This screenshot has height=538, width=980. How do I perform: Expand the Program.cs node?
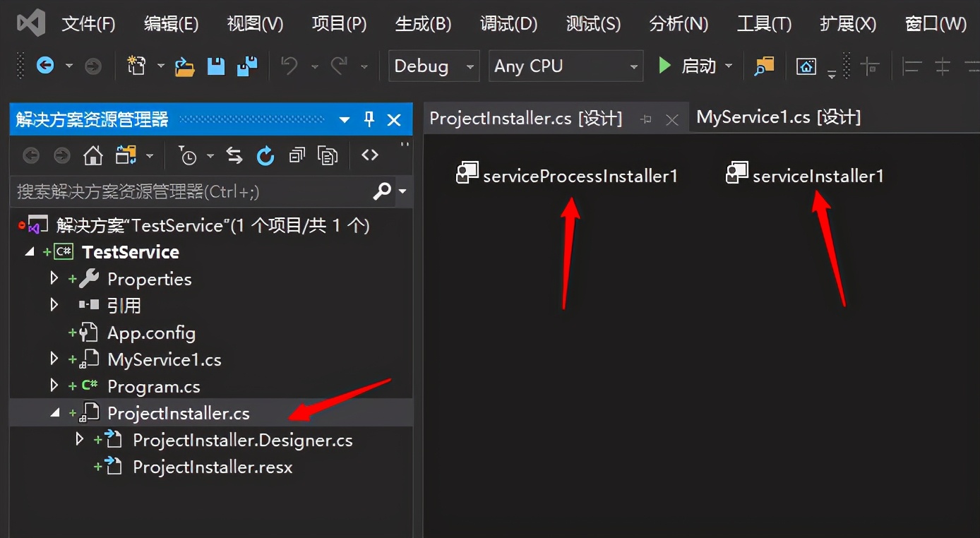click(x=54, y=385)
